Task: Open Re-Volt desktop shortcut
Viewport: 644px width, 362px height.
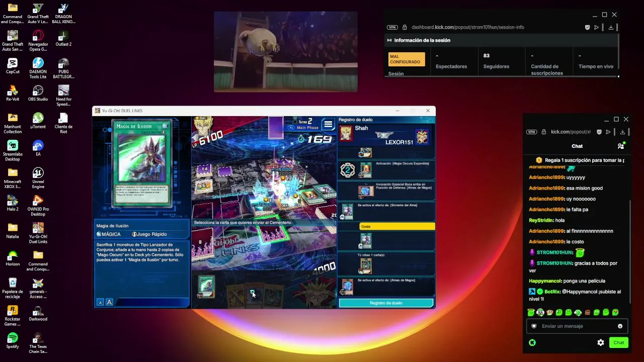Action: tap(13, 94)
